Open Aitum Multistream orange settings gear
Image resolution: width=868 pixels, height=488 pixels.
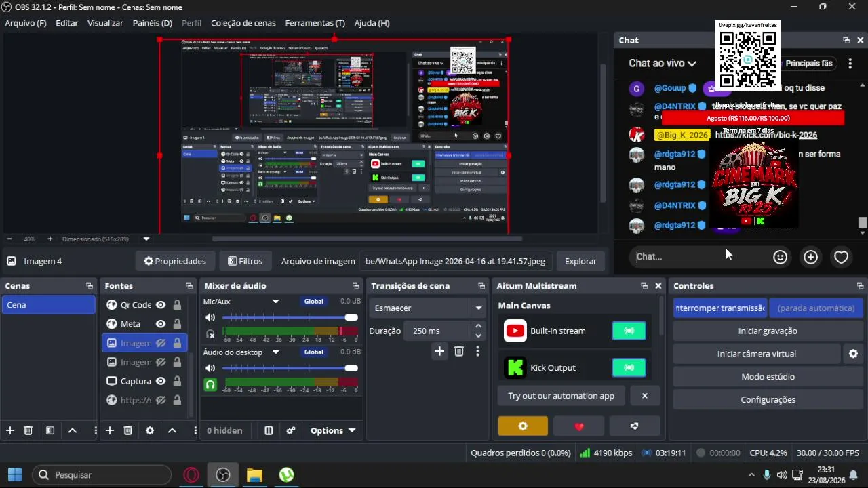(523, 426)
